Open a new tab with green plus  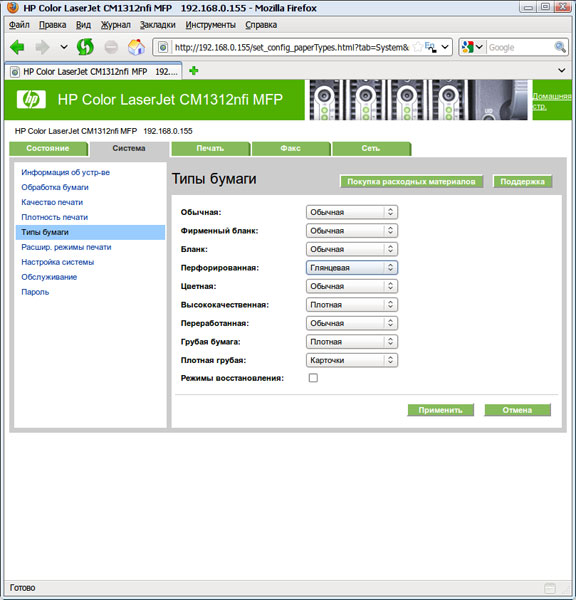(x=194, y=71)
